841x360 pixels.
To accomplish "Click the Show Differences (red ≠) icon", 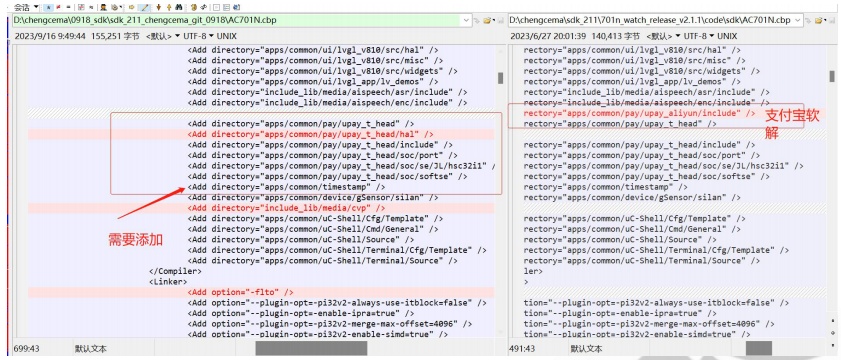I will click(58, 8).
